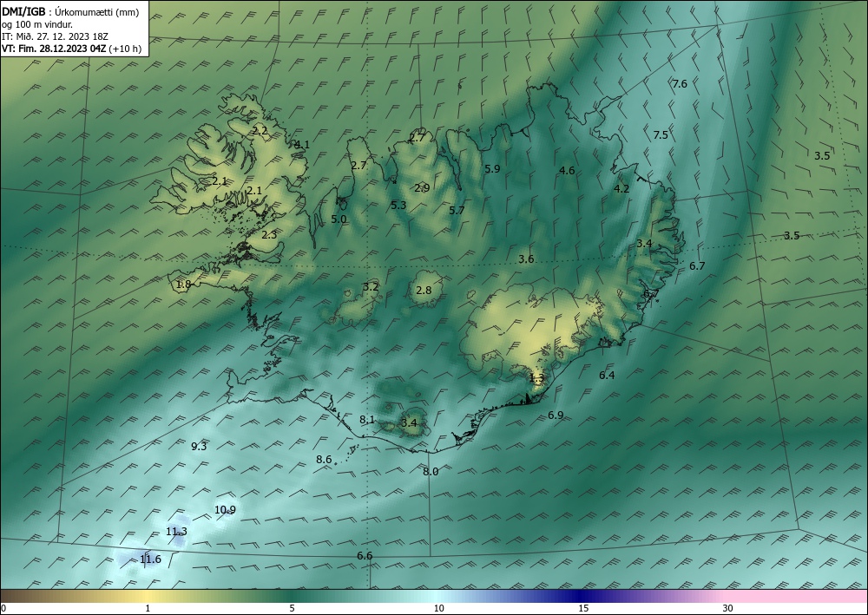Image resolution: width=868 pixels, height=615 pixels.
Task: Click the color scale tick label 15
Action: 583,609
